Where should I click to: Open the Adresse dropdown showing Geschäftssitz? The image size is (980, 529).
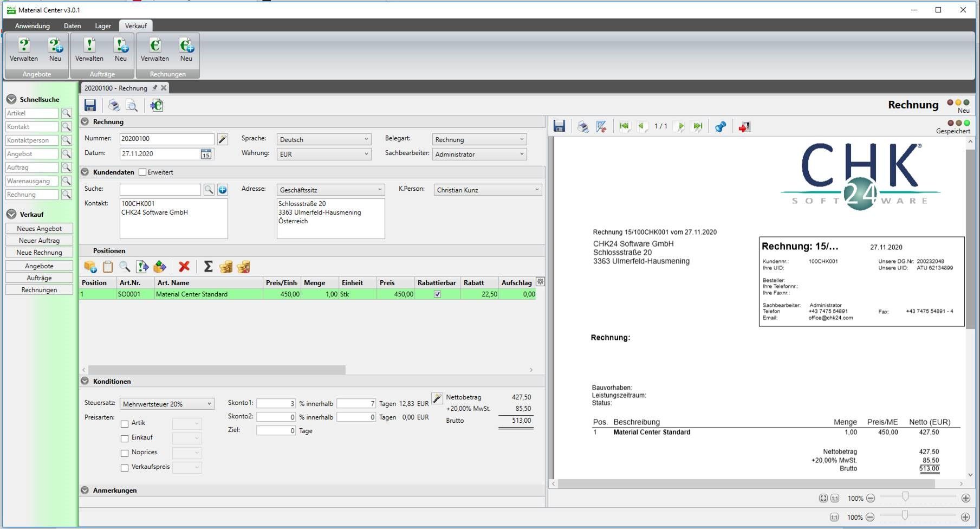[x=330, y=190]
